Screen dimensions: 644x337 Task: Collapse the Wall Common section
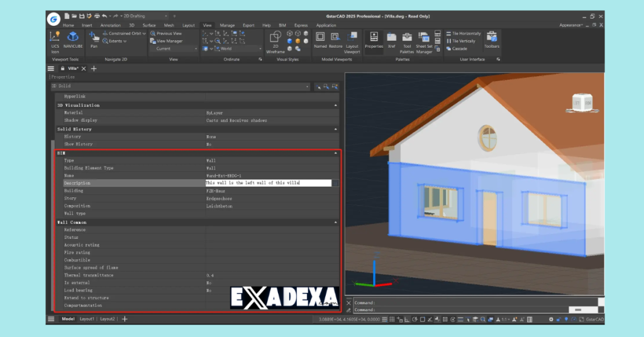tap(336, 223)
